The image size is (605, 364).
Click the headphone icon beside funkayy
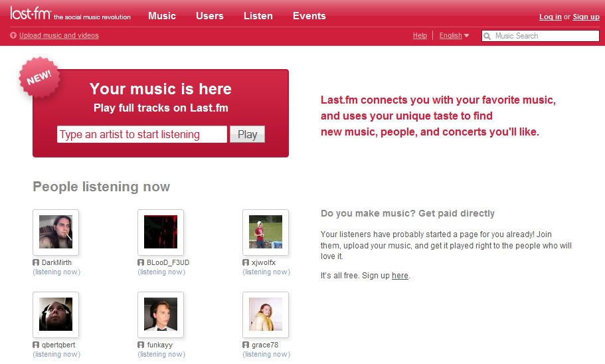coord(141,345)
